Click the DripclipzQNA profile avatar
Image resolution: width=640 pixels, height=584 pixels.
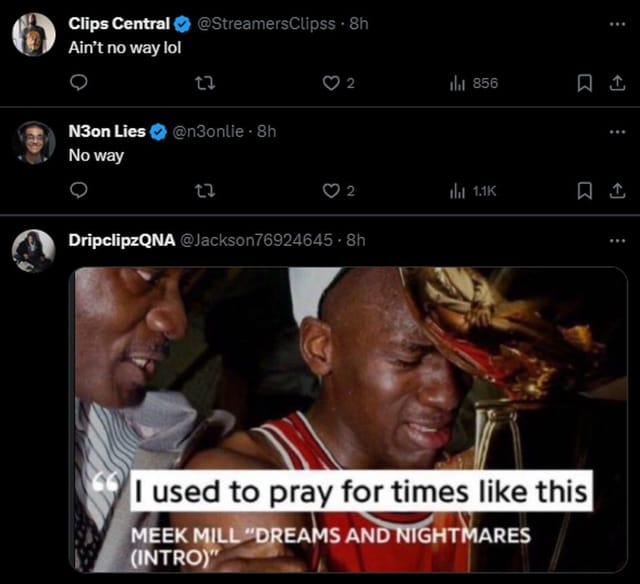[33, 250]
